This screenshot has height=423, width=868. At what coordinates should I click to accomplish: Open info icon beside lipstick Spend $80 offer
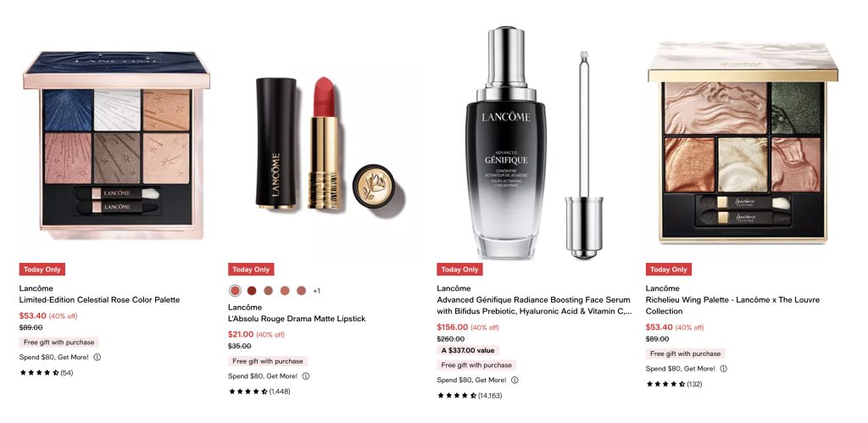click(x=305, y=376)
